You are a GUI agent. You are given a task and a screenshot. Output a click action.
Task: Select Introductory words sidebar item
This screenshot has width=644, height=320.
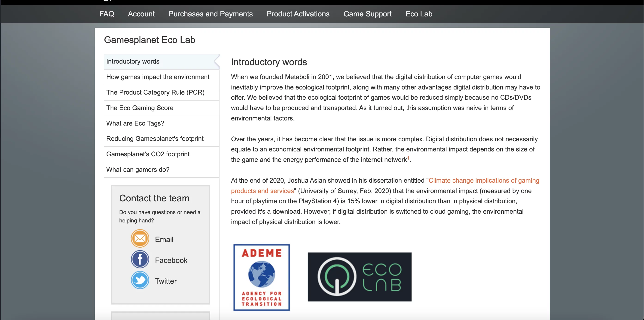pyautogui.click(x=133, y=61)
